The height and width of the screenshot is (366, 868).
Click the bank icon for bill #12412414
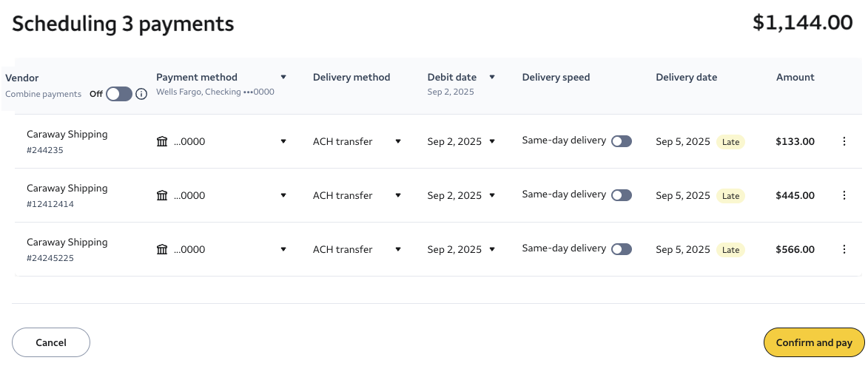tap(162, 195)
